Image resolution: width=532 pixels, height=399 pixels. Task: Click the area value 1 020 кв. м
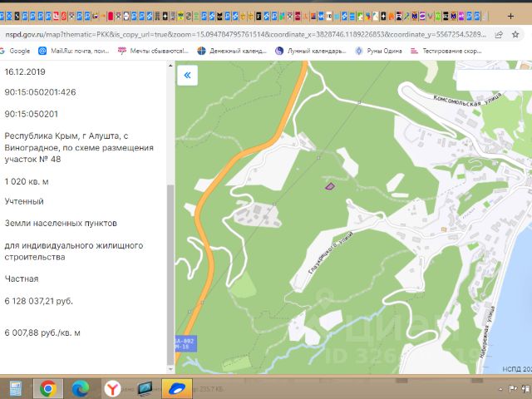pyautogui.click(x=27, y=181)
